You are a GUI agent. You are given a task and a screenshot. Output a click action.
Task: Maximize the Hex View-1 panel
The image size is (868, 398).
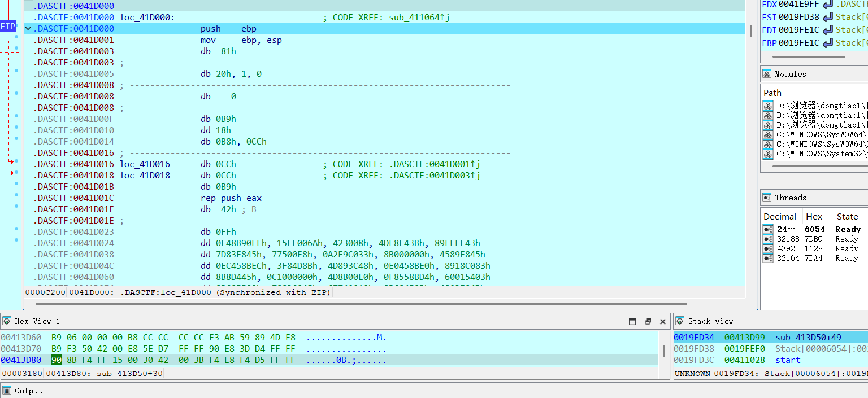(x=632, y=321)
